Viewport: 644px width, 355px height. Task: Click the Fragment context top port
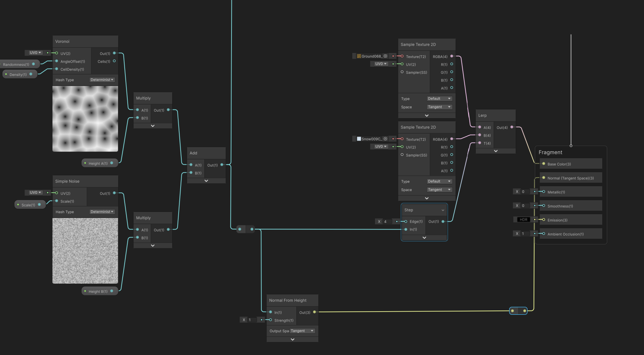click(571, 146)
